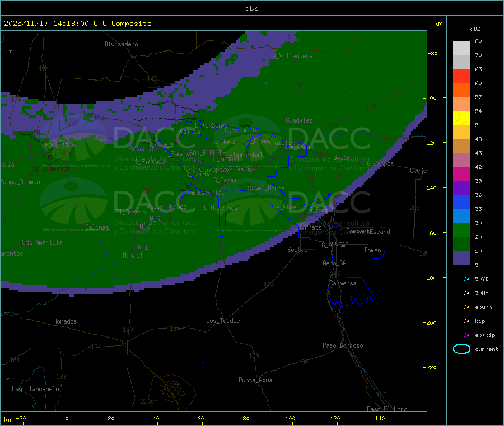
Task: Click the 'Paso_El_Loro' map label
Action: tap(388, 409)
